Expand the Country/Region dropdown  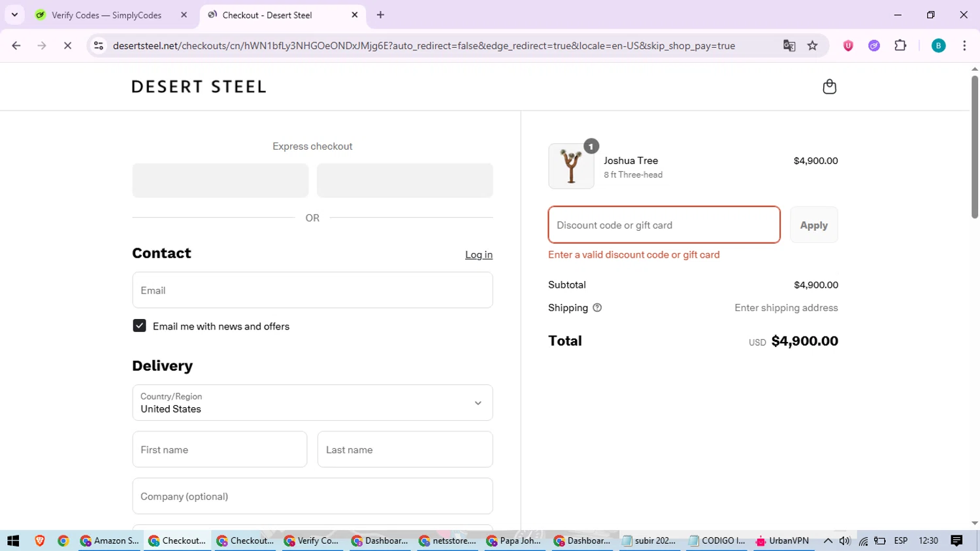(312, 403)
